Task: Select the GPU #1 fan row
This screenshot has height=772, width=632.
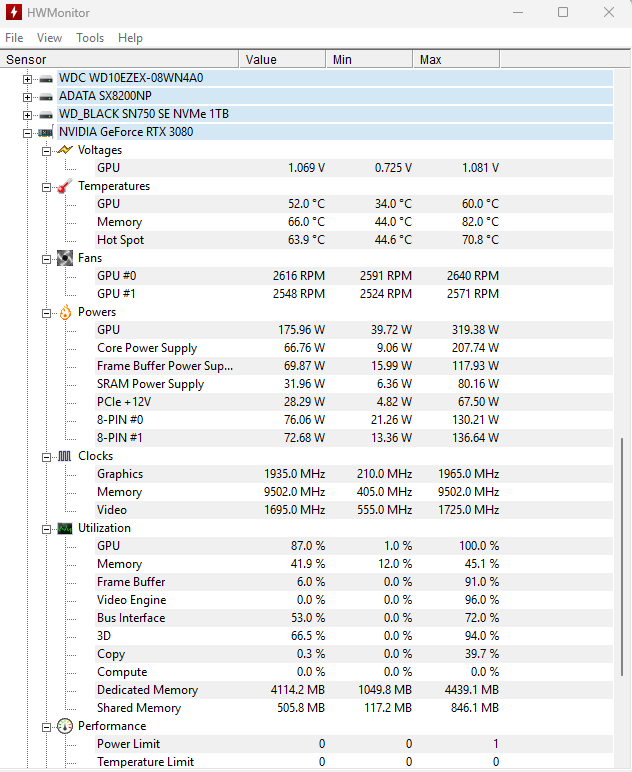Action: pyautogui.click(x=354, y=293)
